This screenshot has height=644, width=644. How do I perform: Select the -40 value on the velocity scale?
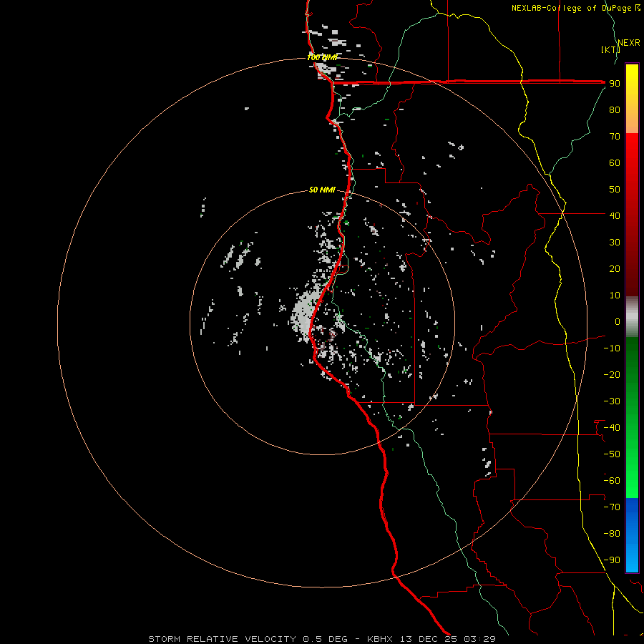[x=612, y=428]
